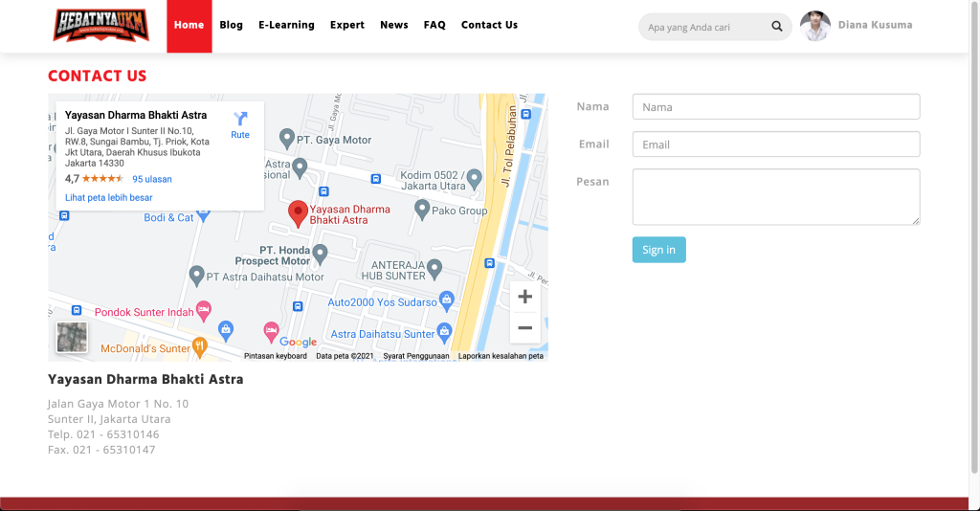Click the 'Telp. 021 - 65310146' text

(x=103, y=434)
